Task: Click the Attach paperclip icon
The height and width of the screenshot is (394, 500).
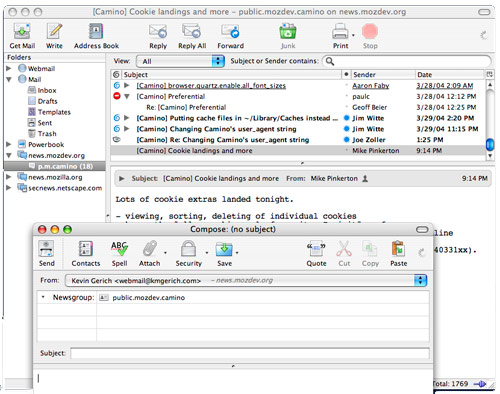Action: tap(149, 249)
